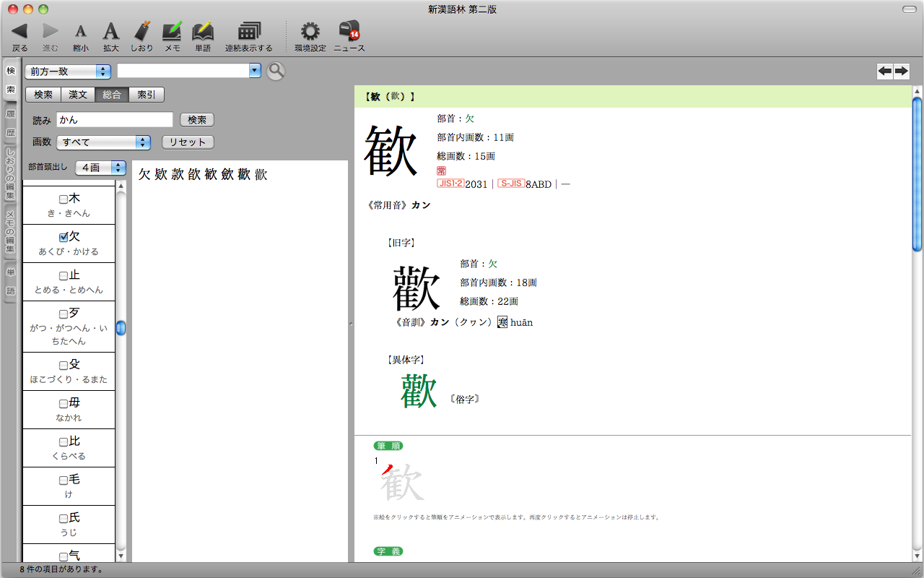Open the ニュース mailbox icon
Screen dimensions: 924x578
(349, 31)
